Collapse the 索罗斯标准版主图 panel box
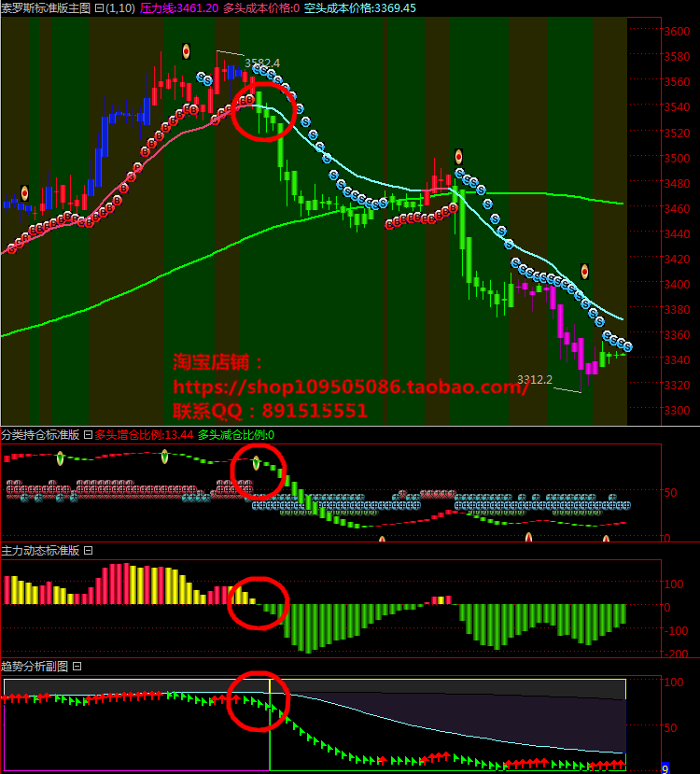The image size is (700, 774). 99,8
